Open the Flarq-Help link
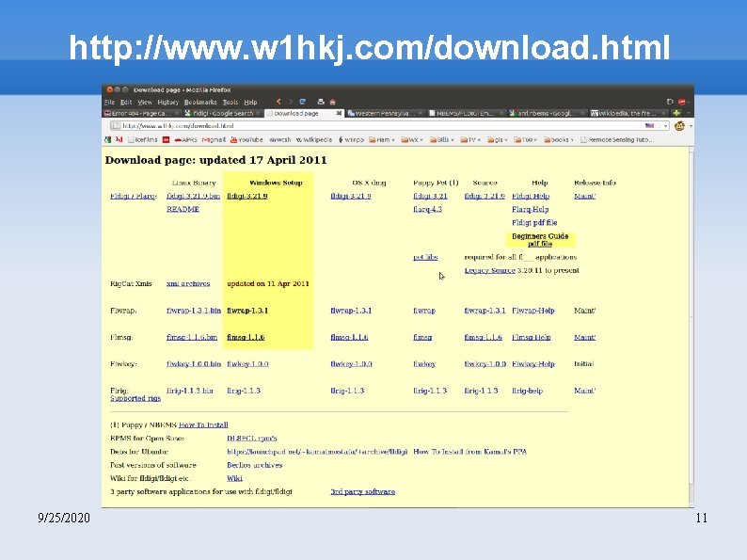The image size is (747, 560). pos(531,209)
